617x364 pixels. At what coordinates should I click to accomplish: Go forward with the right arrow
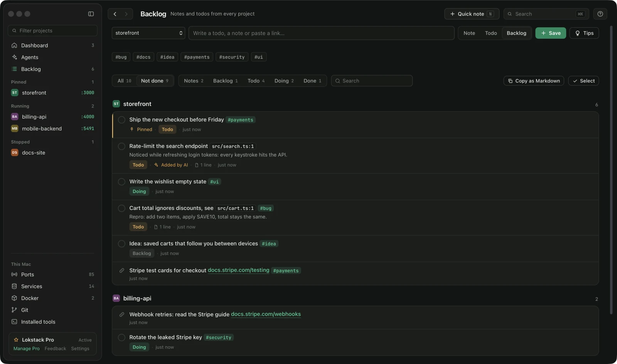126,14
